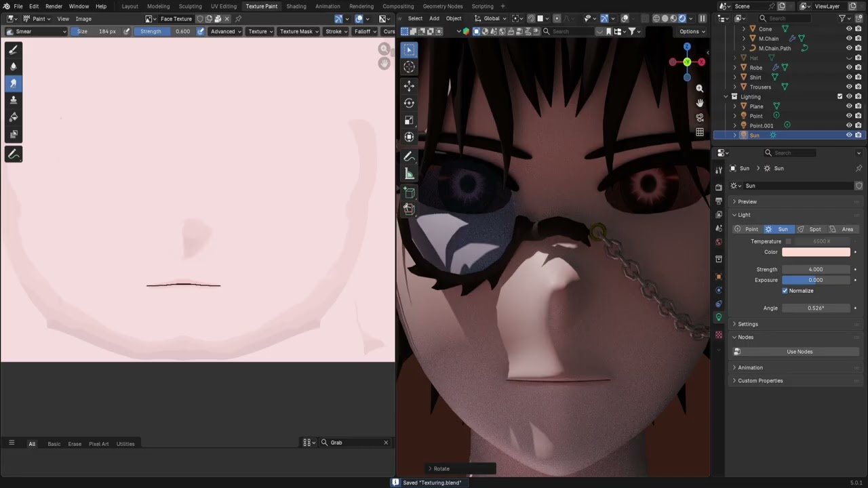Click the viewport pan hand icon
This screenshot has width=868, height=488.
pos(700,103)
